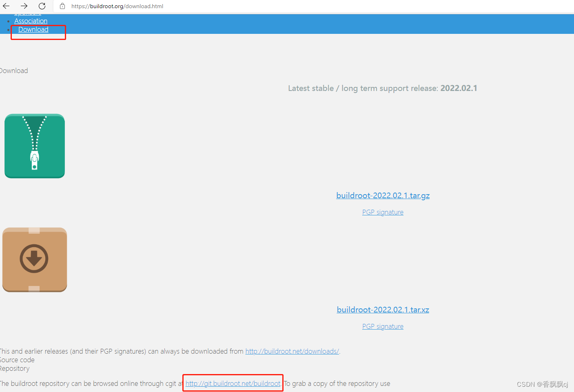Image resolution: width=574 pixels, height=392 pixels.
Task: Download buildroot-2022.02.1.tar.xz
Action: click(383, 310)
